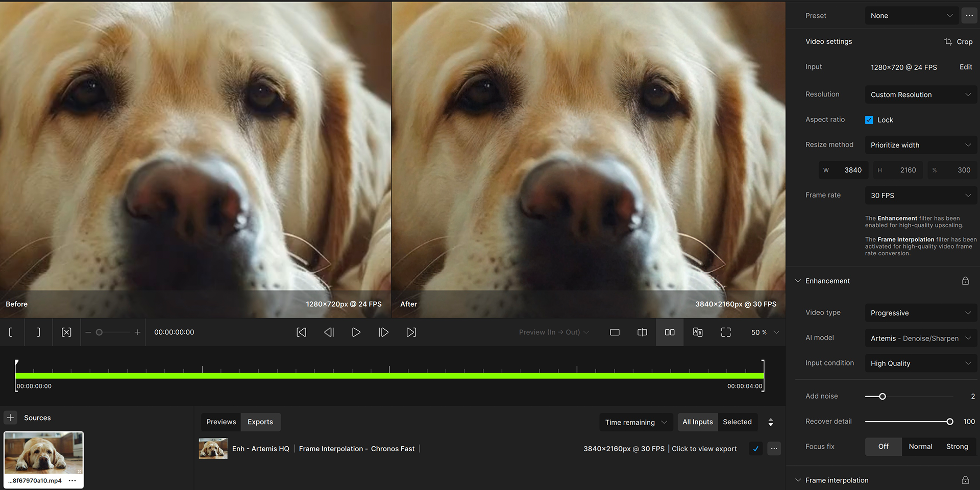The width and height of the screenshot is (980, 490).
Task: Switch to the Previews tab
Action: click(x=221, y=422)
